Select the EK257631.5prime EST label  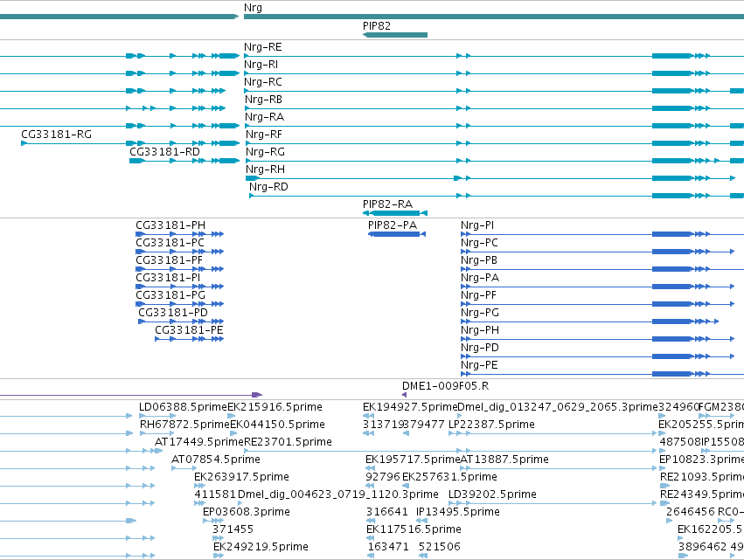(450, 477)
